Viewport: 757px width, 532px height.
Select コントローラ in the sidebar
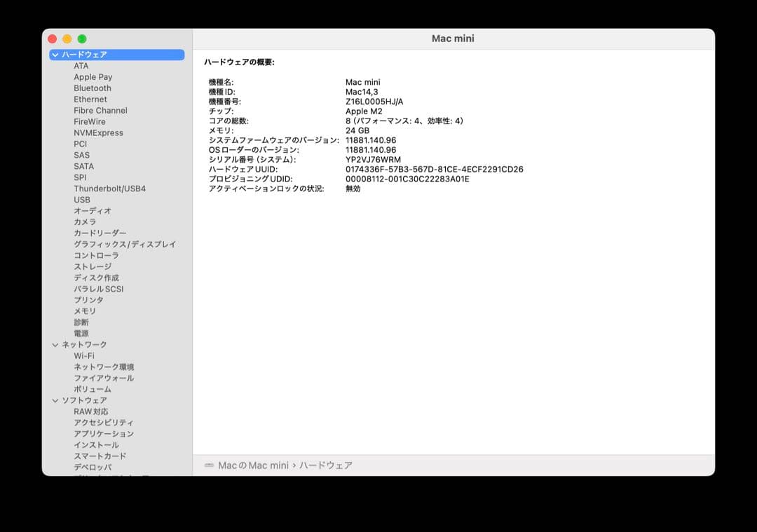tap(96, 255)
